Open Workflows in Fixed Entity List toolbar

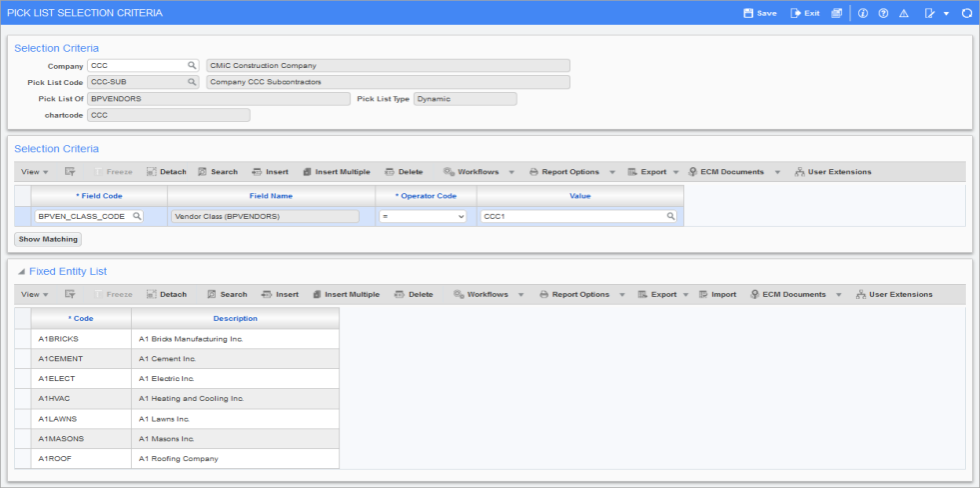482,294
